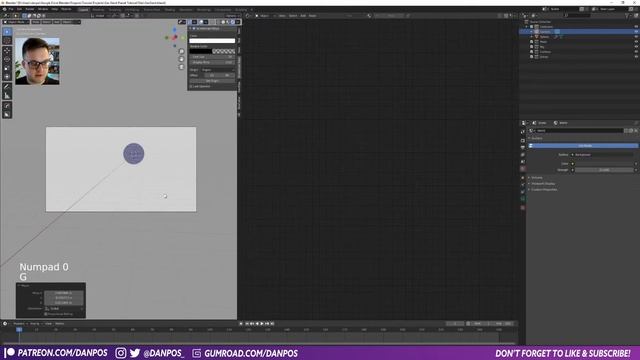Open the Surface Background shader dropdown
Screen dimensions: 640x360
pyautogui.click(x=603, y=155)
